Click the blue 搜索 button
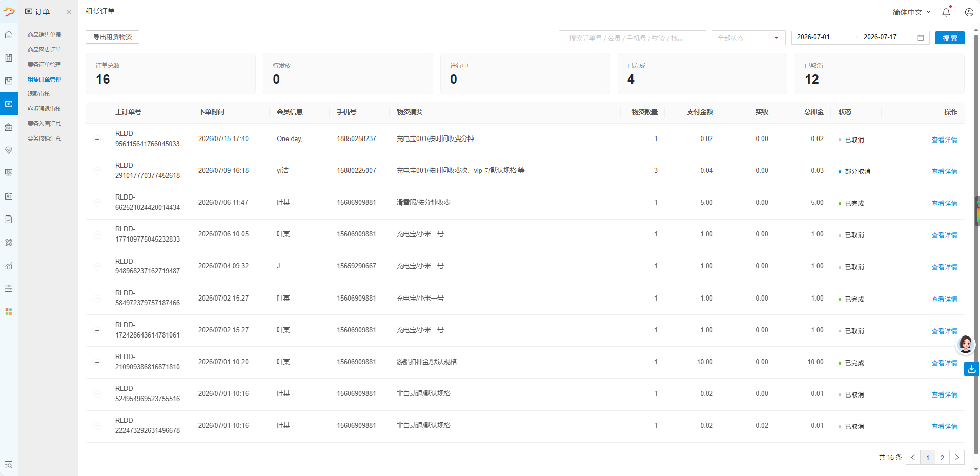The height and width of the screenshot is (476, 980). 950,38
